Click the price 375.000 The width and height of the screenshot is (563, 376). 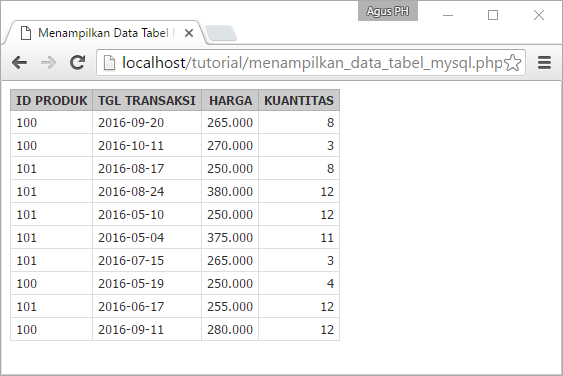[x=230, y=237]
